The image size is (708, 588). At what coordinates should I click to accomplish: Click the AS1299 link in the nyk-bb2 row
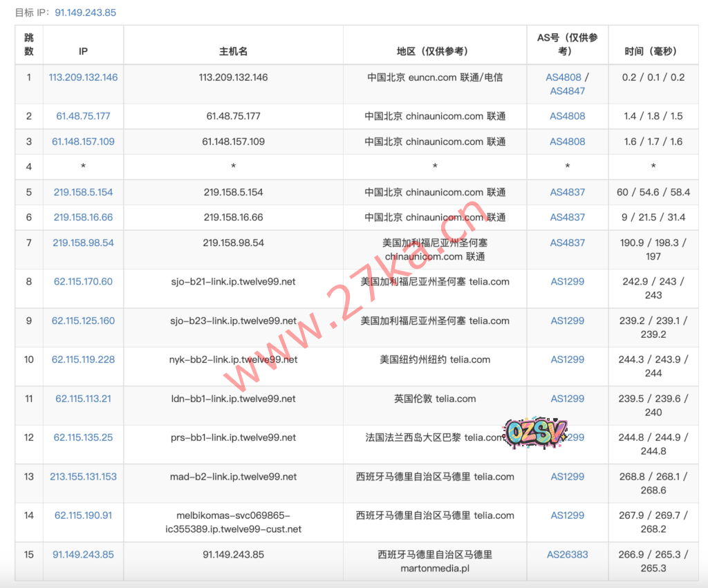click(567, 359)
